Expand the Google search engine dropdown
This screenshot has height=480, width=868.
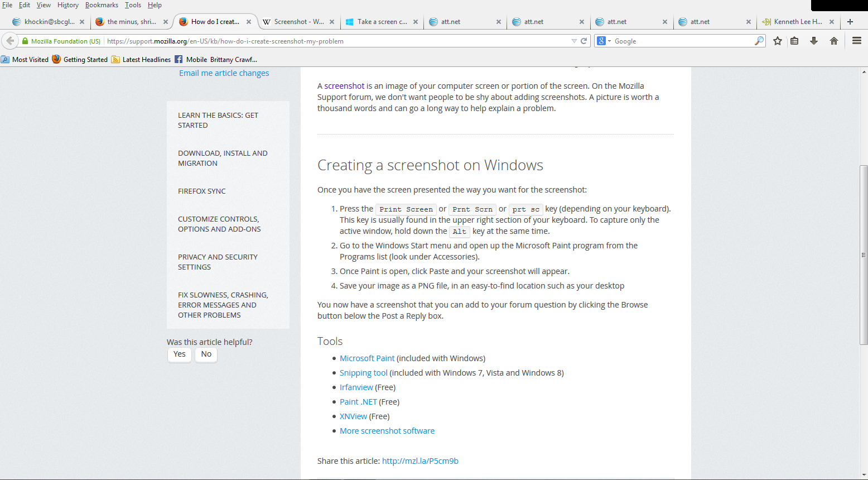(604, 41)
